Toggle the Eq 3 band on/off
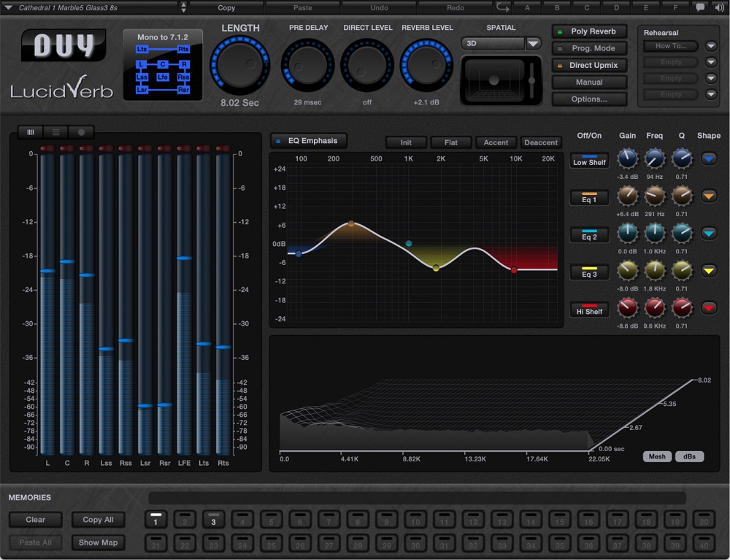The height and width of the screenshot is (560, 730). pos(589,272)
